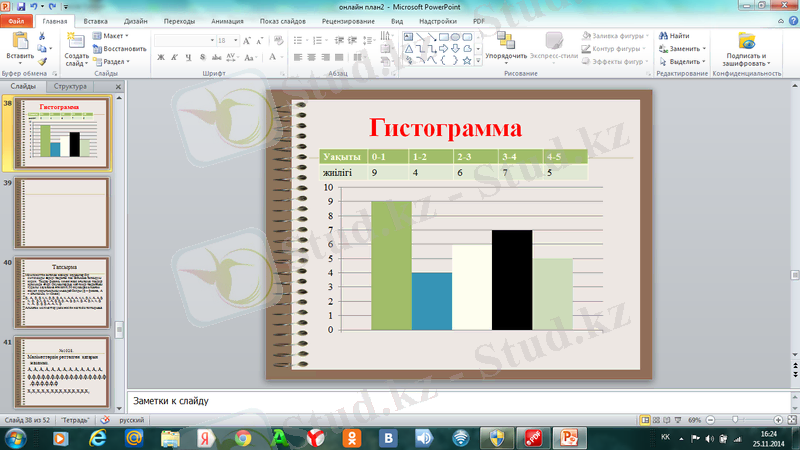Open Google Chrome from the taskbar

click(242, 438)
